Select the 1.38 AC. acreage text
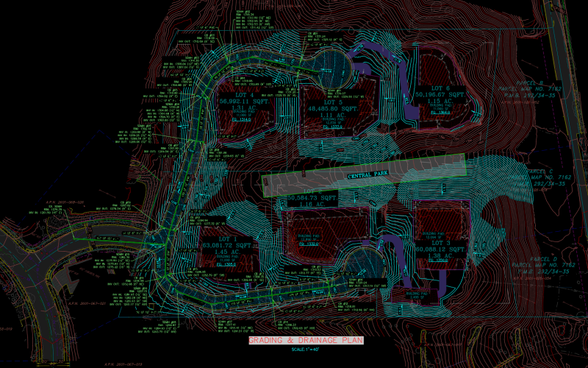The height and width of the screenshot is (368, 588). click(440, 255)
